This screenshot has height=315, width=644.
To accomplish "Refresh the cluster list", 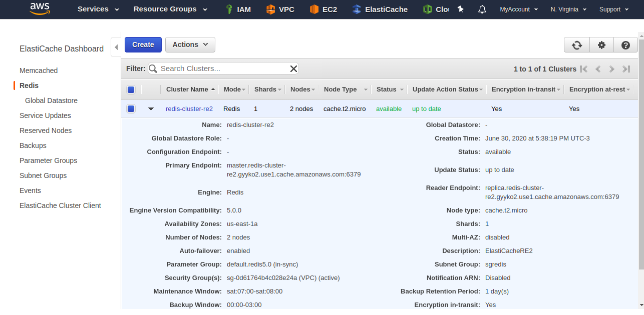I will coord(577,45).
